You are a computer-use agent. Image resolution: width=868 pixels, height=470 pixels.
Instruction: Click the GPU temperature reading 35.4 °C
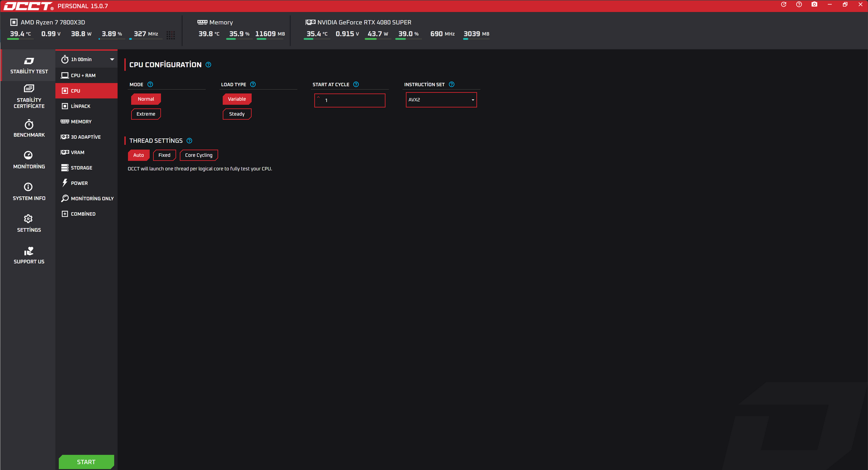point(317,34)
